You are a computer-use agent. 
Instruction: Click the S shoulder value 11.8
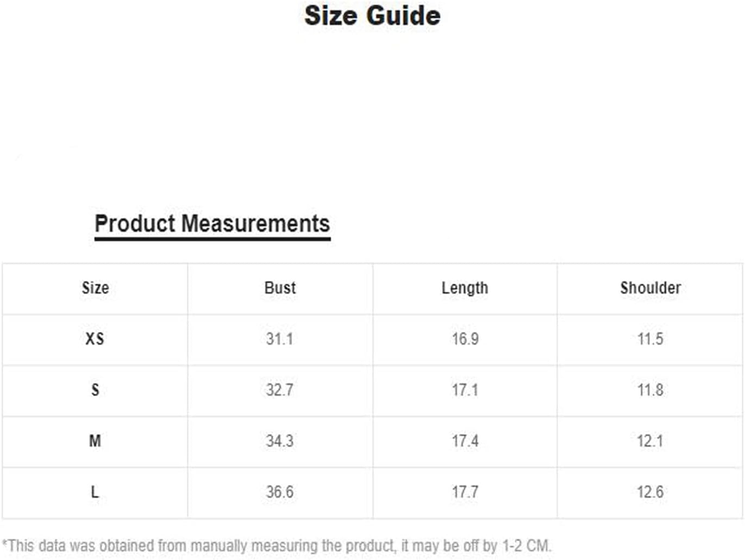point(650,390)
